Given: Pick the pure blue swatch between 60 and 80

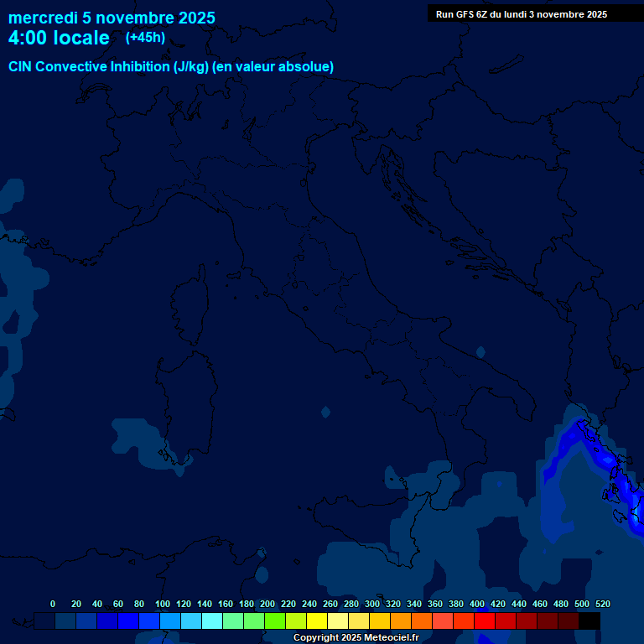Looking at the screenshot, I should (x=128, y=621).
